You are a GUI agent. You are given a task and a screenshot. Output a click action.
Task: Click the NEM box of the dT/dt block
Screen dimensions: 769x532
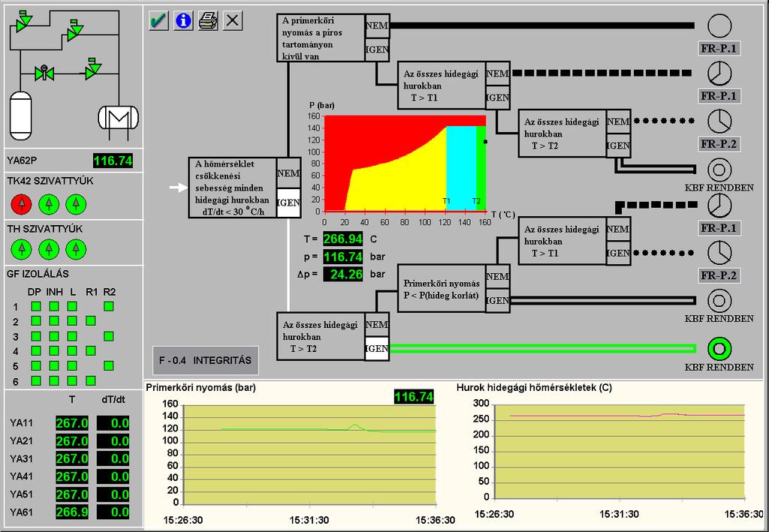pyautogui.click(x=288, y=173)
